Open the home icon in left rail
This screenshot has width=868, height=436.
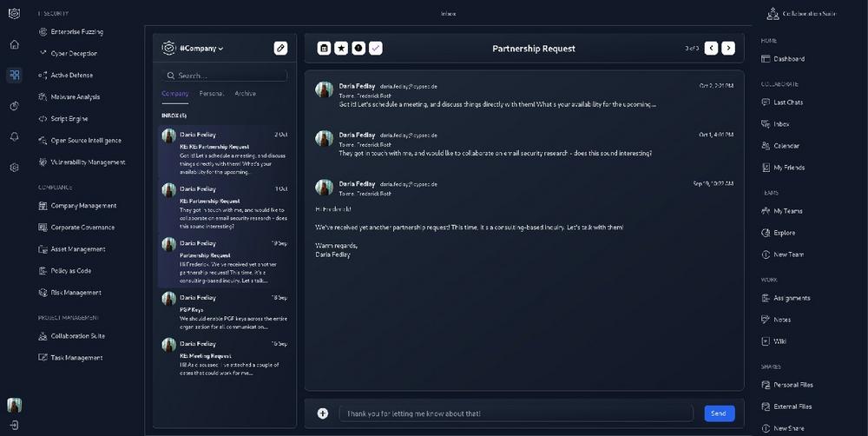(15, 44)
